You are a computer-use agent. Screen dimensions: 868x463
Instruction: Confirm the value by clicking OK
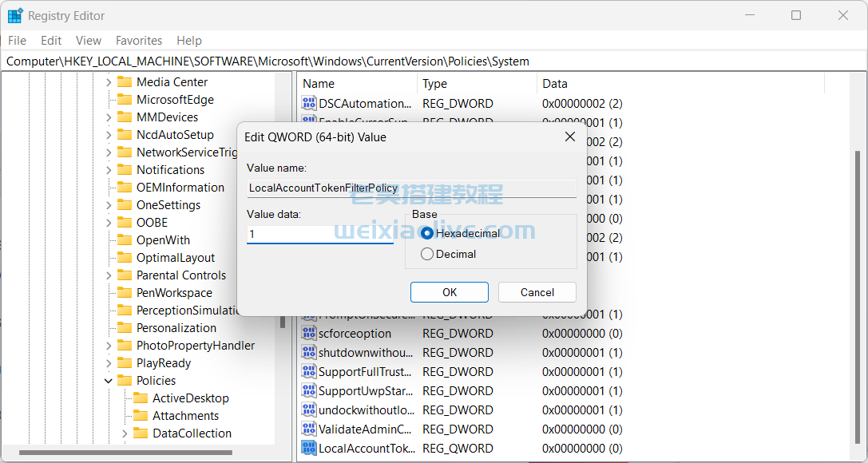click(x=449, y=292)
